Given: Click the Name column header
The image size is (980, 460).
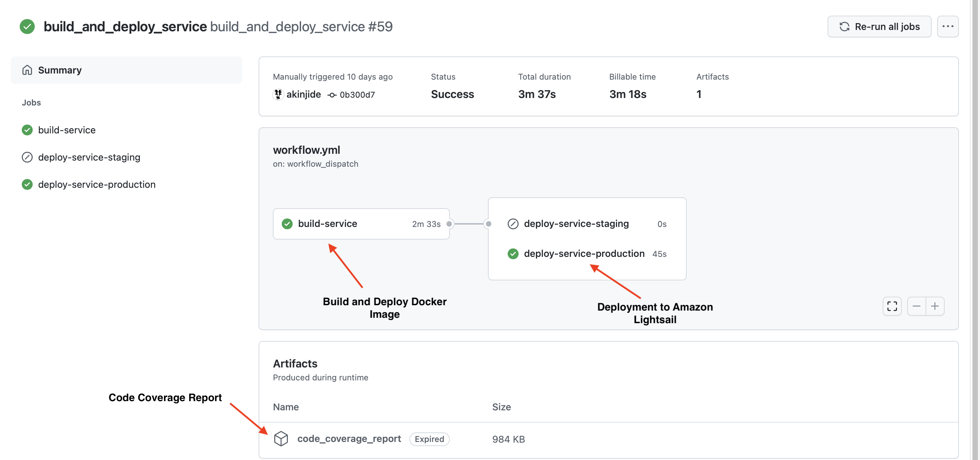Looking at the screenshot, I should pos(286,407).
